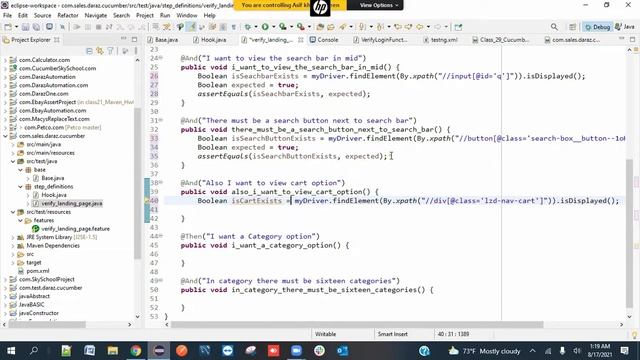Click the Save icon in toolbar
Viewport: 640px width, 360px height.
25,27
